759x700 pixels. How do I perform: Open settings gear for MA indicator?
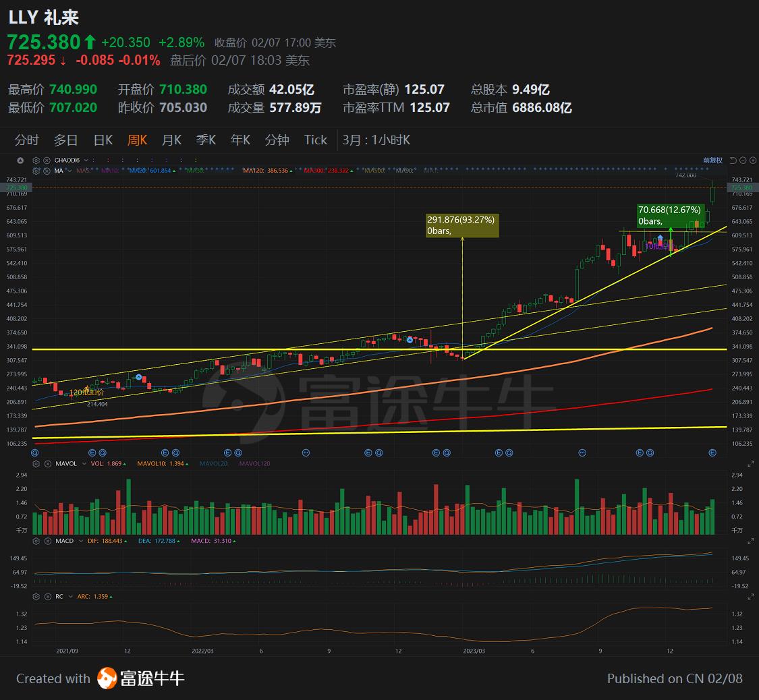(36, 171)
